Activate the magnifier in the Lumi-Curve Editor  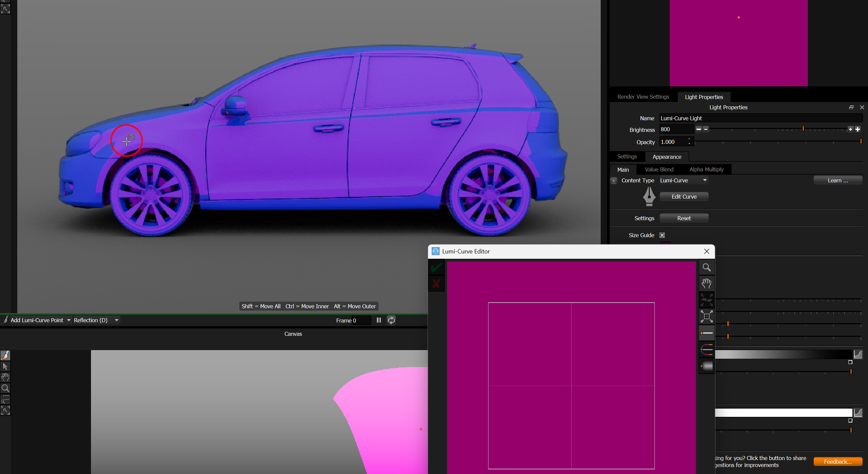(x=707, y=267)
